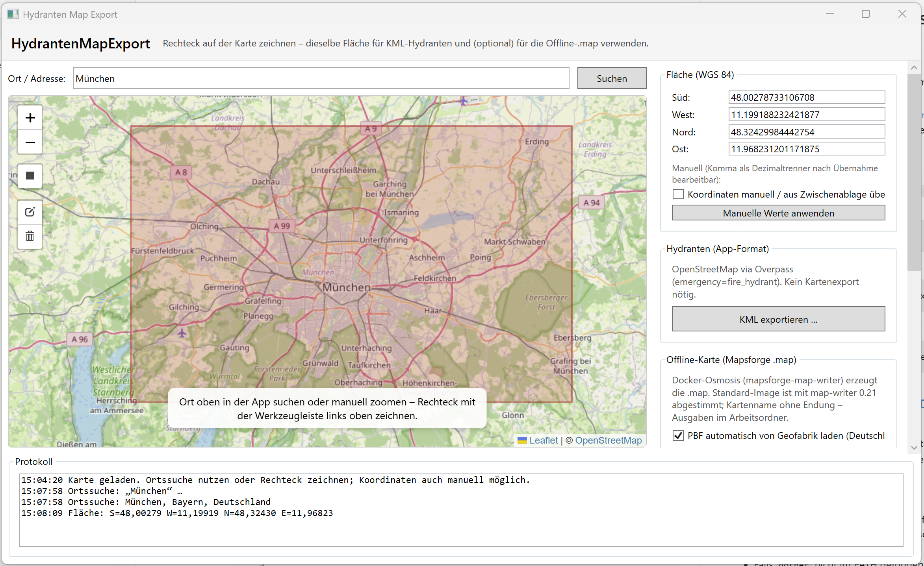Enable Koordinaten manuell checkbox
Image resolution: width=924 pixels, height=566 pixels.
tap(678, 194)
